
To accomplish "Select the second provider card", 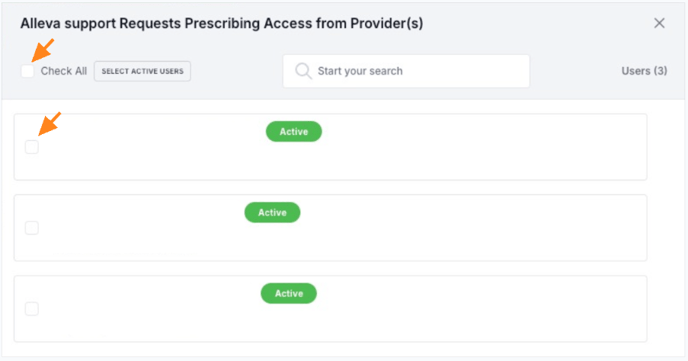I will click(x=330, y=228).
